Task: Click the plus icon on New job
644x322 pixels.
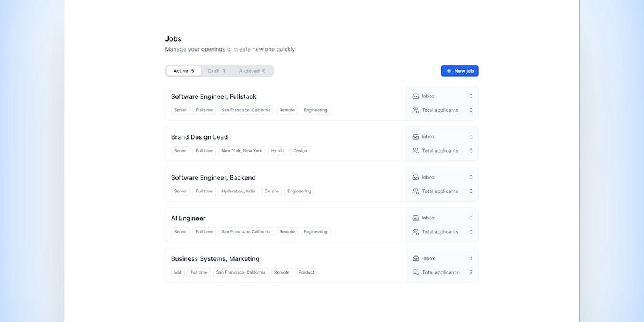Action: pyautogui.click(x=449, y=71)
